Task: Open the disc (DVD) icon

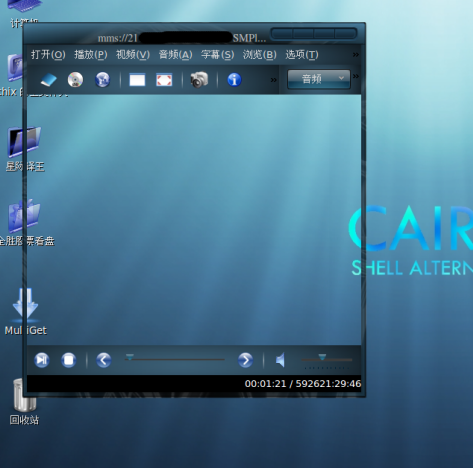Action: click(x=75, y=80)
